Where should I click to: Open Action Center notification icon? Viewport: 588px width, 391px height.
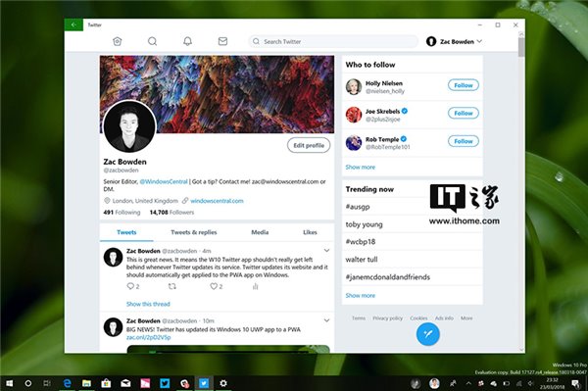click(575, 383)
